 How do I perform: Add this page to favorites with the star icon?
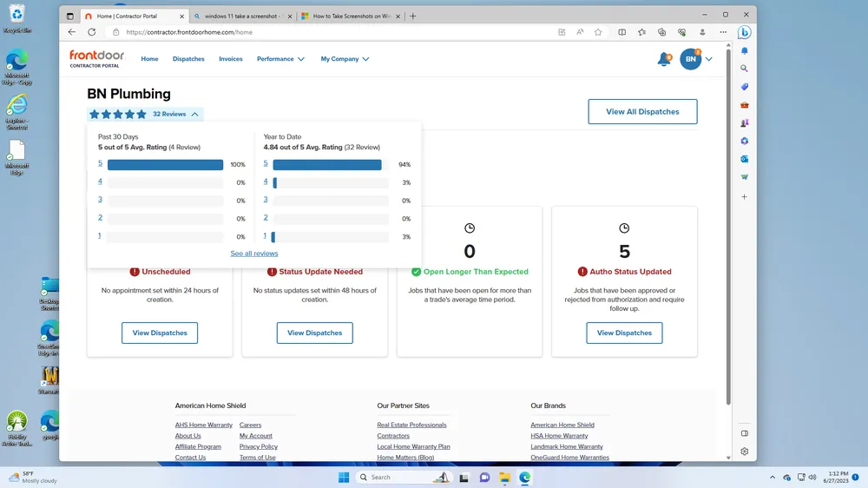[x=598, y=32]
